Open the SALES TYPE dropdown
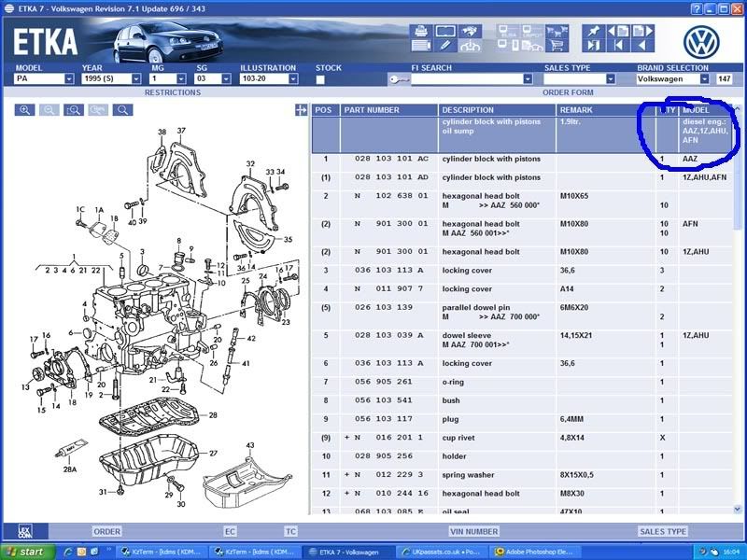The image size is (747, 560). [x=611, y=79]
